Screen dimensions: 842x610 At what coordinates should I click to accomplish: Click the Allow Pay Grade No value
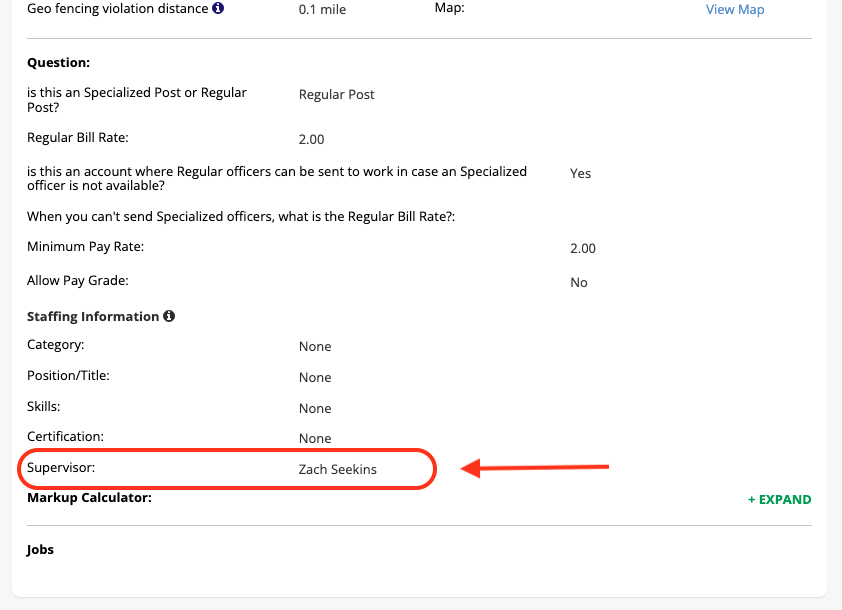point(578,282)
